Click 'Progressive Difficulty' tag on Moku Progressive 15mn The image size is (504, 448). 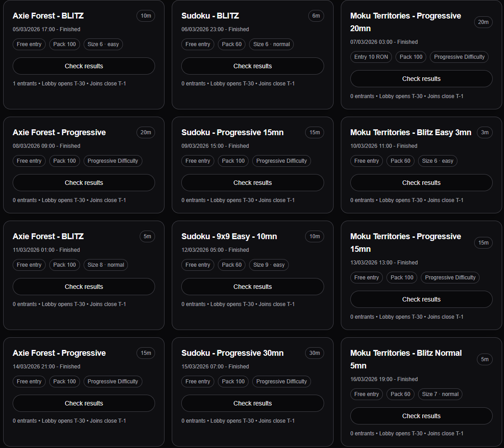coord(450,278)
